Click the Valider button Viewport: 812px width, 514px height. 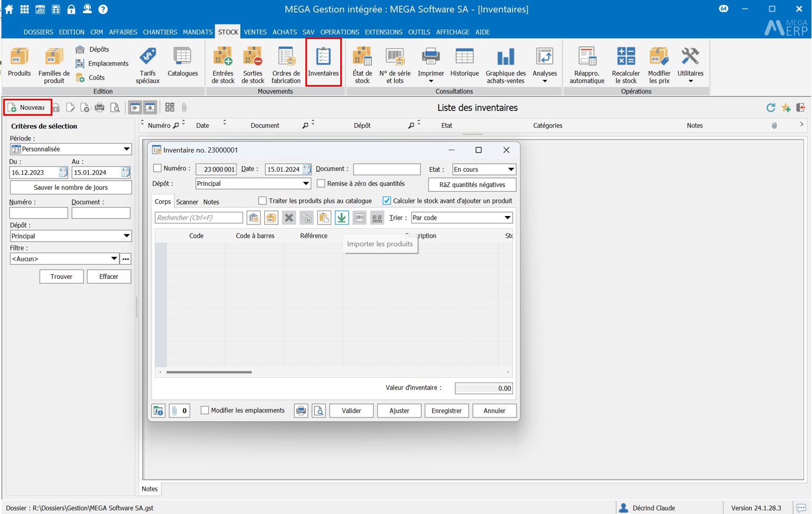click(x=351, y=411)
